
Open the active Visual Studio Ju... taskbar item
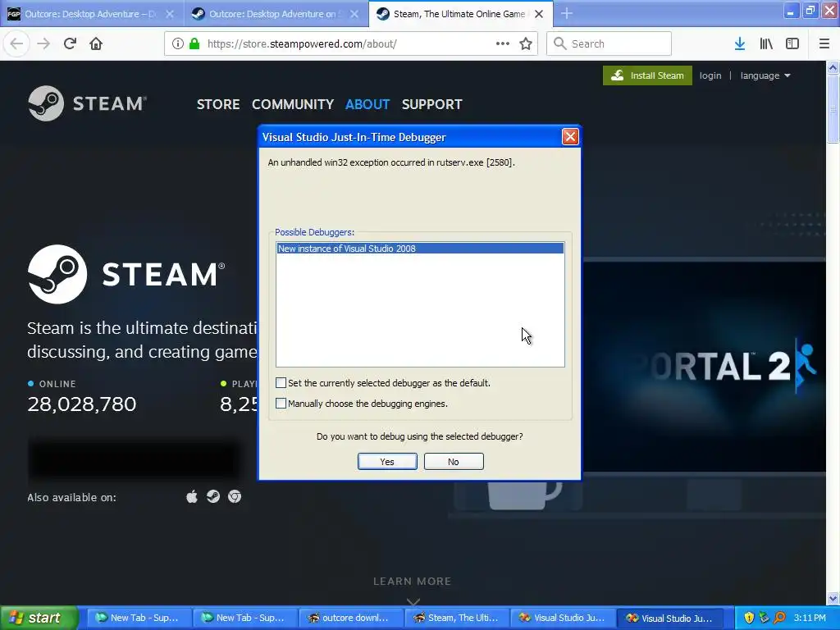pos(669,618)
